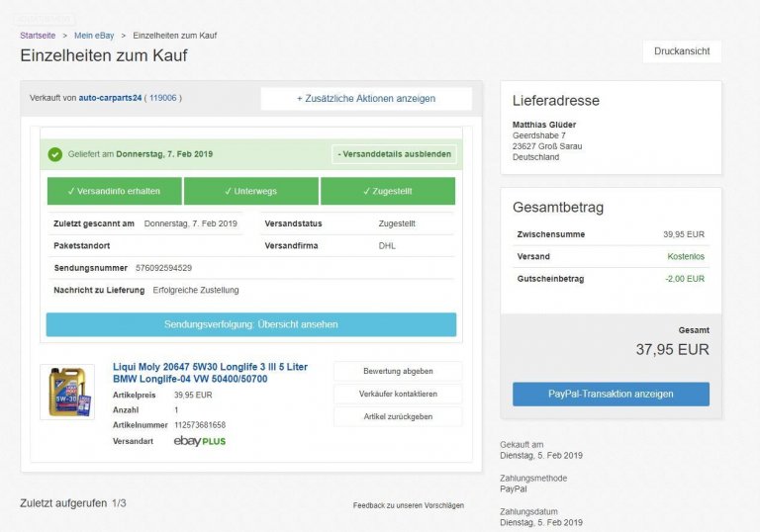Open Feedback zu unseren Vorschlägen
The height and width of the screenshot is (532, 760).
408,505
